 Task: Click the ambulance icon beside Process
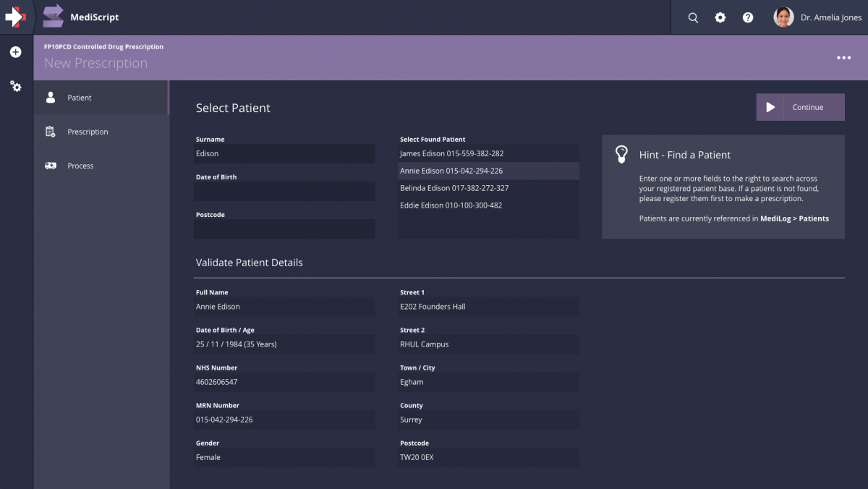pyautogui.click(x=50, y=166)
